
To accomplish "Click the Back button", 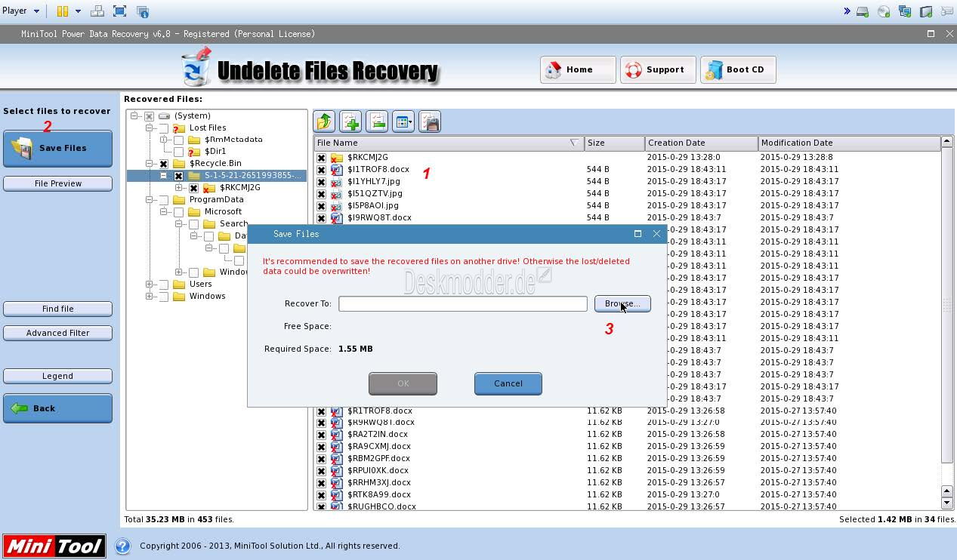I will point(57,408).
